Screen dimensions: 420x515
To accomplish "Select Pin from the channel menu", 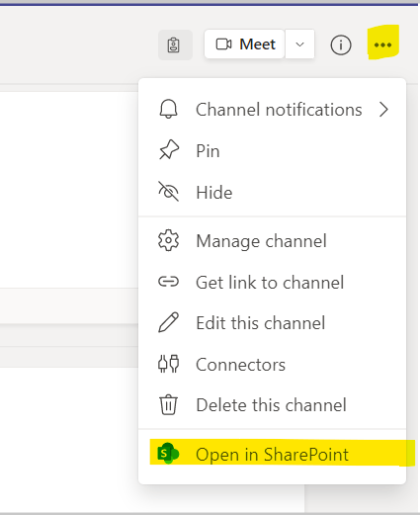I will coord(273,151).
